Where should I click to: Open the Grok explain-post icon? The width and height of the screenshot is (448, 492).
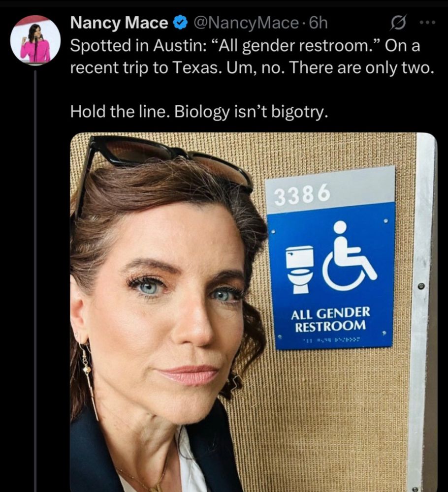(398, 23)
